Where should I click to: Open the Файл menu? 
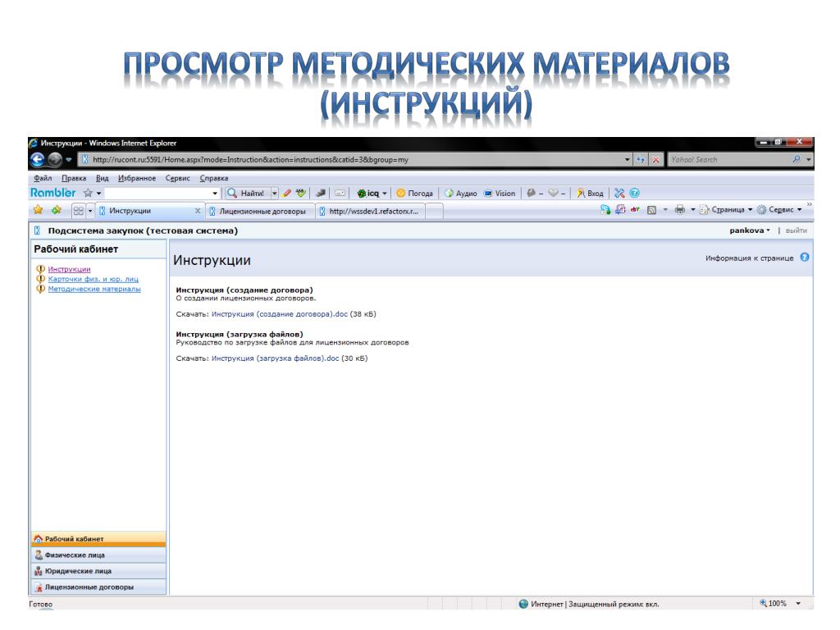click(x=43, y=178)
